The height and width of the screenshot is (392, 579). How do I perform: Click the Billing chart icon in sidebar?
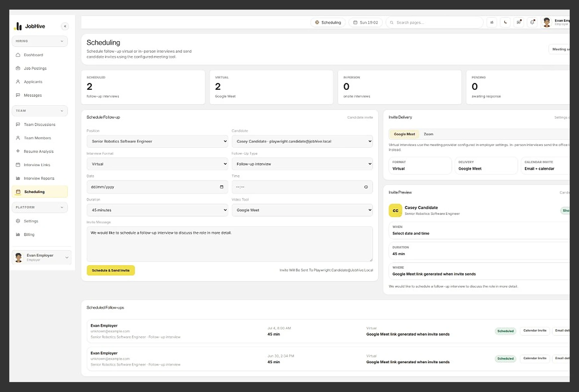point(18,234)
